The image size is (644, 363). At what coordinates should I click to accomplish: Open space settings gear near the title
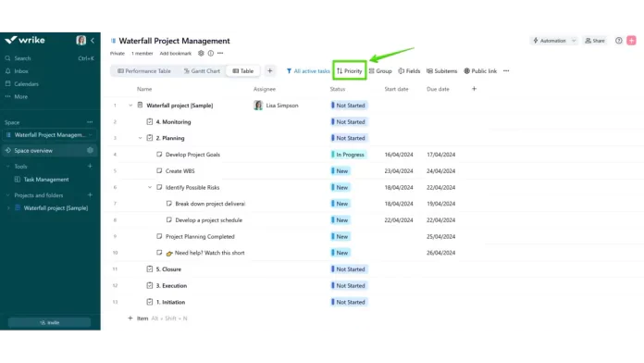click(201, 53)
